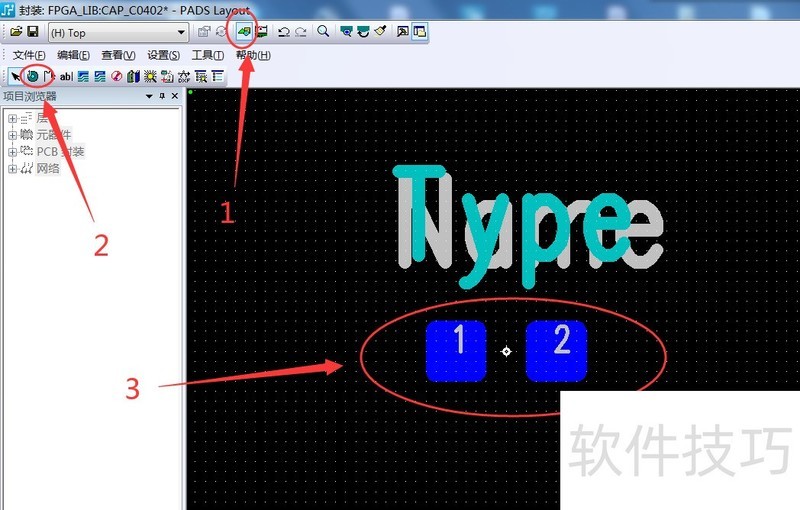Click the Save floppy disk icon
800x510 pixels.
point(32,32)
